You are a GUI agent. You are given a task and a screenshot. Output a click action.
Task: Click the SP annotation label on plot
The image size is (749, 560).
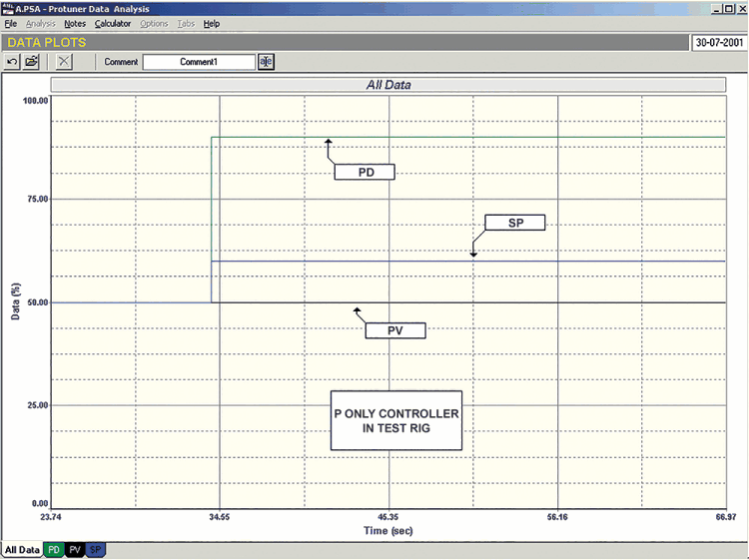514,223
